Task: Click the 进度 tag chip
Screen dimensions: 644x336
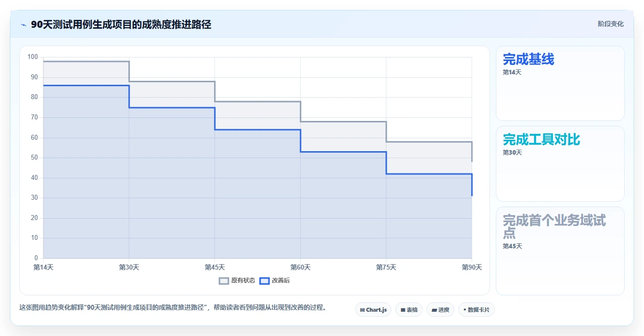Action: coord(440,310)
